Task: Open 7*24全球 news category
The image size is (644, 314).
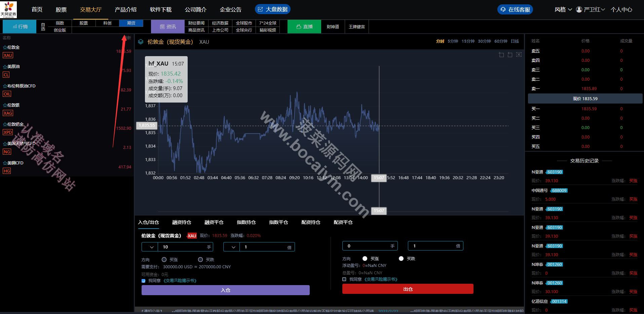Action: 268,23
